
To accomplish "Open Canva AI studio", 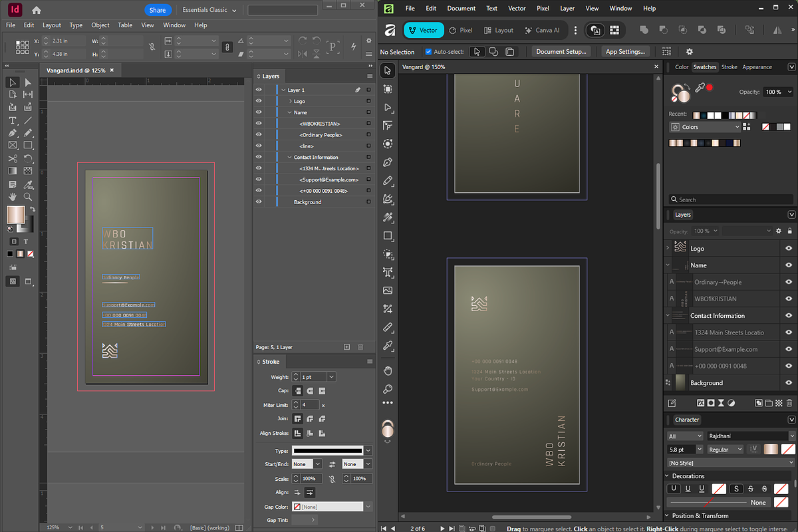I will coord(543,30).
